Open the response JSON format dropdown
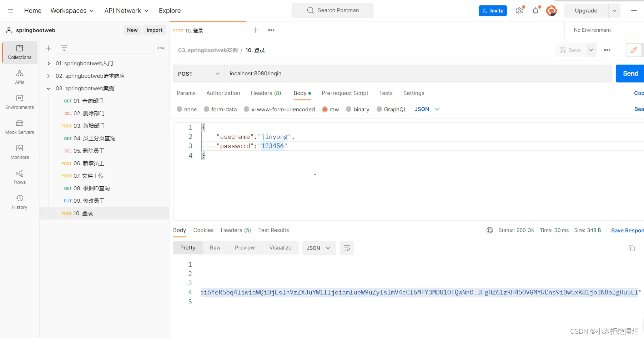 coord(319,248)
